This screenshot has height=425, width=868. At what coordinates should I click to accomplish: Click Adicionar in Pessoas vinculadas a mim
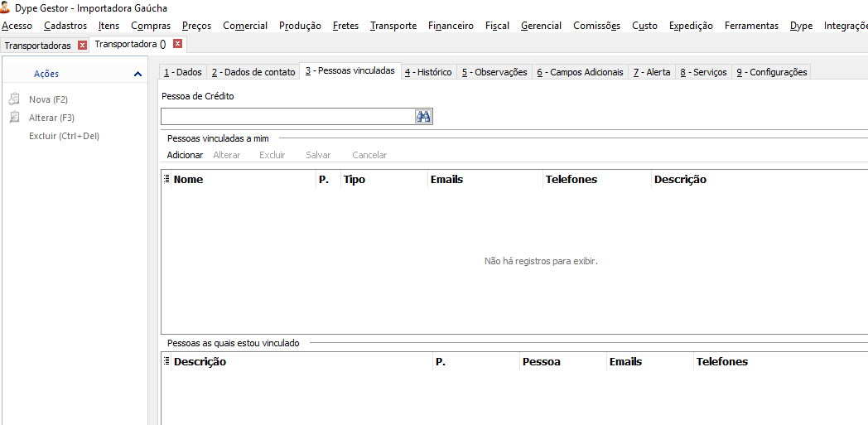pyautogui.click(x=185, y=155)
